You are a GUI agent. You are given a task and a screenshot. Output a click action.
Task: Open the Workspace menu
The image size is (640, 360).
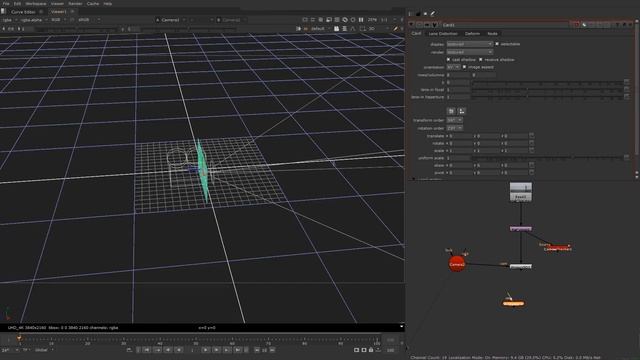tap(36, 4)
